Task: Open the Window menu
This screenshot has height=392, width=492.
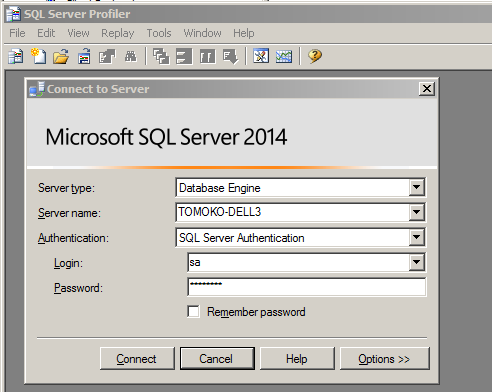Action: pyautogui.click(x=202, y=33)
